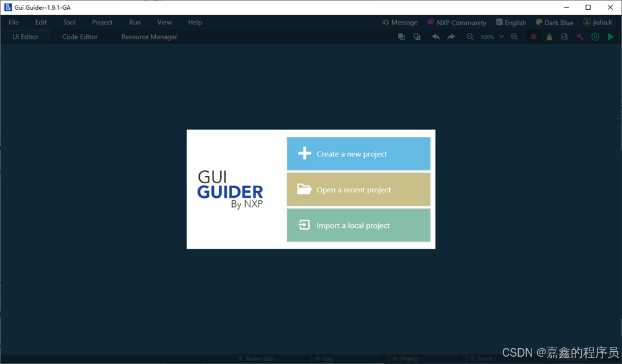Switch to the UI Editor tab
The image size is (622, 364).
pyautogui.click(x=26, y=37)
